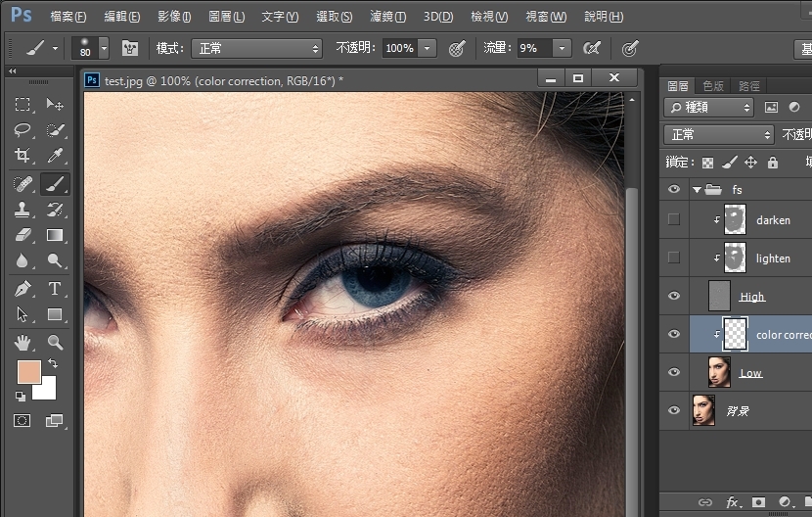812x517 pixels.
Task: Open the layer blend mode 正常 dropdown
Action: tap(719, 135)
